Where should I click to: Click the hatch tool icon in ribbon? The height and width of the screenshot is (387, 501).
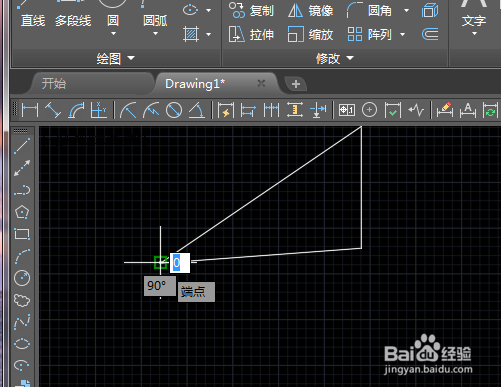[x=191, y=34]
